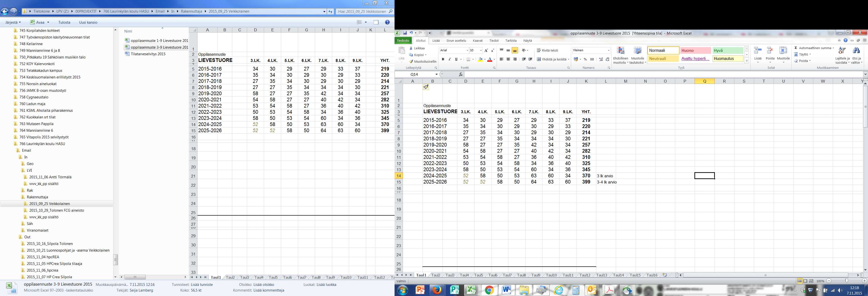Open the Täyttö fill dropdown
Screen dimensions: 868x296
pos(802,54)
